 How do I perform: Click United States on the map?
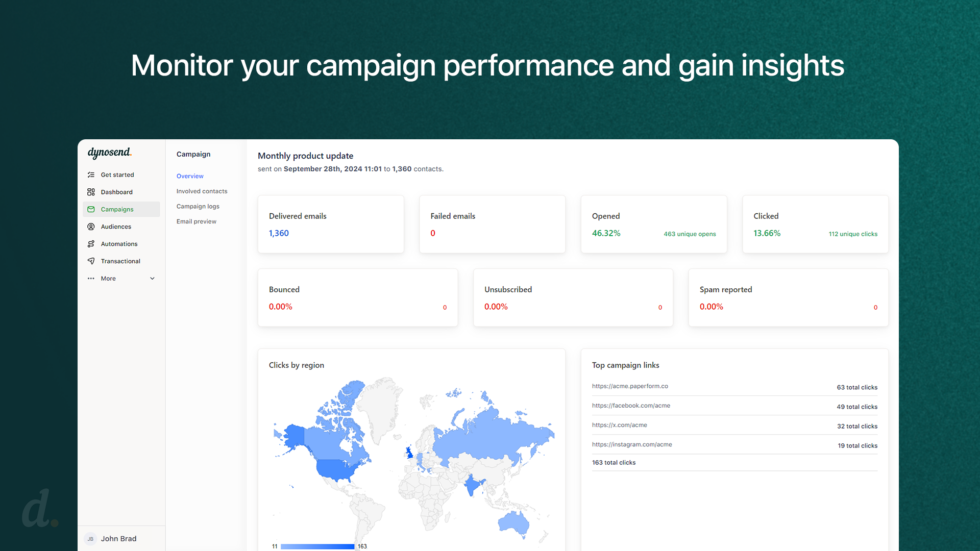(x=337, y=469)
